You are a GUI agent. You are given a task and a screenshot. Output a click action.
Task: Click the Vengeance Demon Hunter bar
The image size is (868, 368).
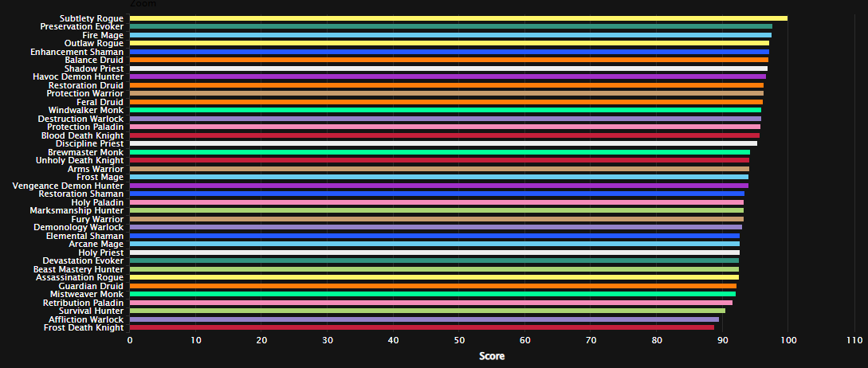pyautogui.click(x=439, y=186)
